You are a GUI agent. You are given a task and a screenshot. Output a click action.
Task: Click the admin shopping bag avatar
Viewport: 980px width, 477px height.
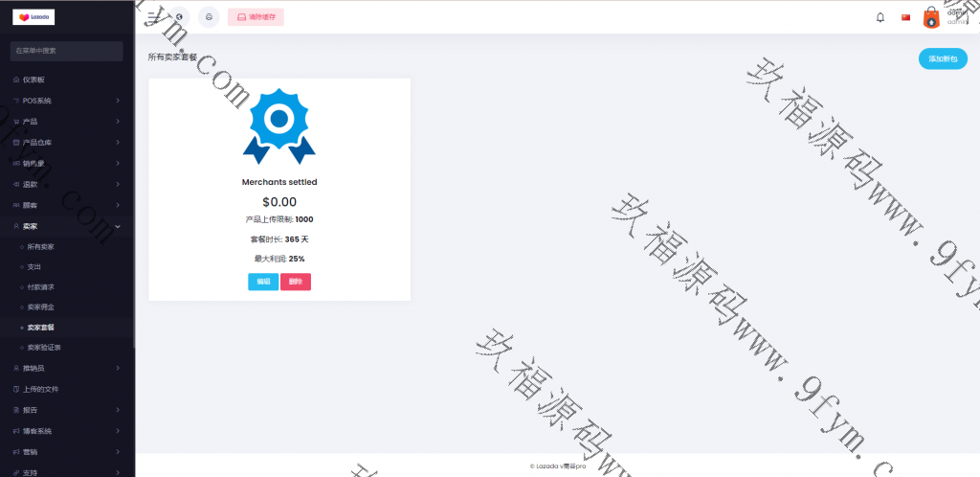pos(931,17)
